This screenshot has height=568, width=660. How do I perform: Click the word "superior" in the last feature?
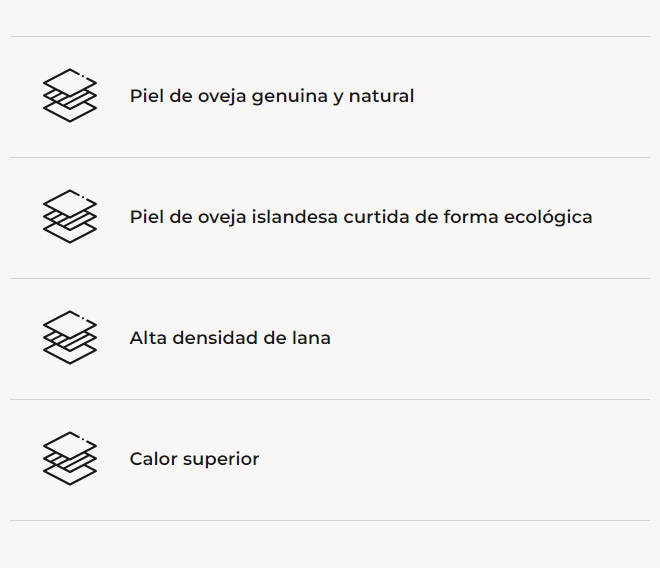(220, 459)
